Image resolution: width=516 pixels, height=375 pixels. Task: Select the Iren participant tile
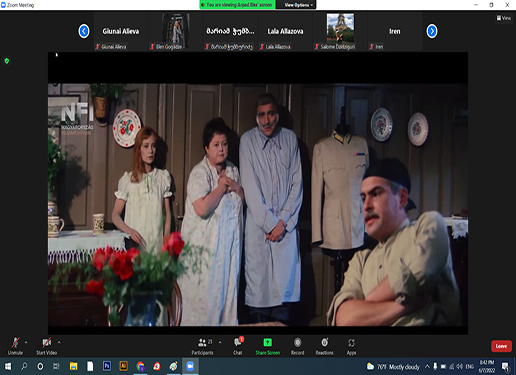[x=395, y=32]
